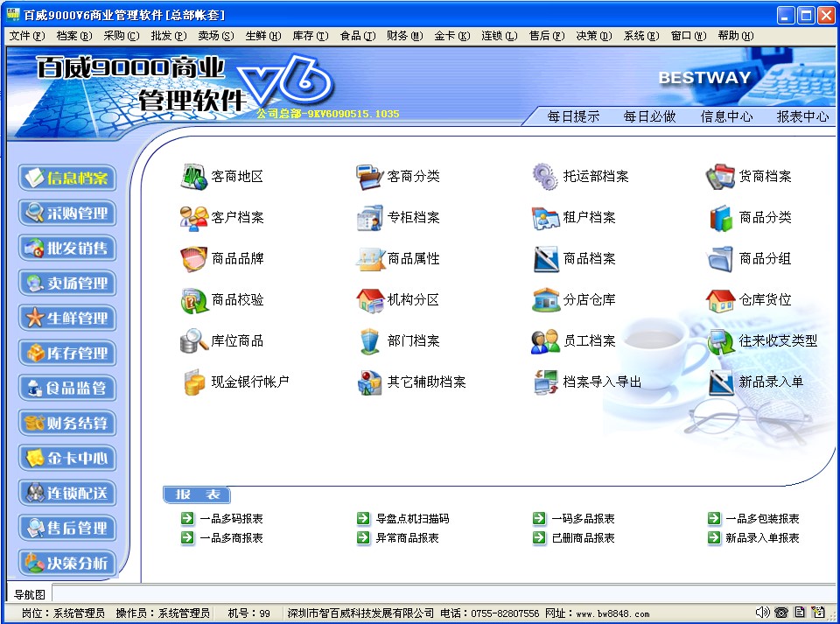Open 商品档案 icon
Image resolution: width=840 pixels, height=624 pixels.
click(545, 259)
